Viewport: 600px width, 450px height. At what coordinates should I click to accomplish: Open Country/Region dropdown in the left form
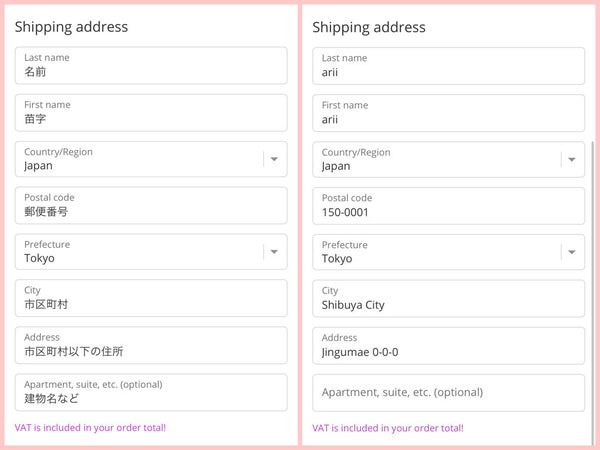[x=150, y=159]
